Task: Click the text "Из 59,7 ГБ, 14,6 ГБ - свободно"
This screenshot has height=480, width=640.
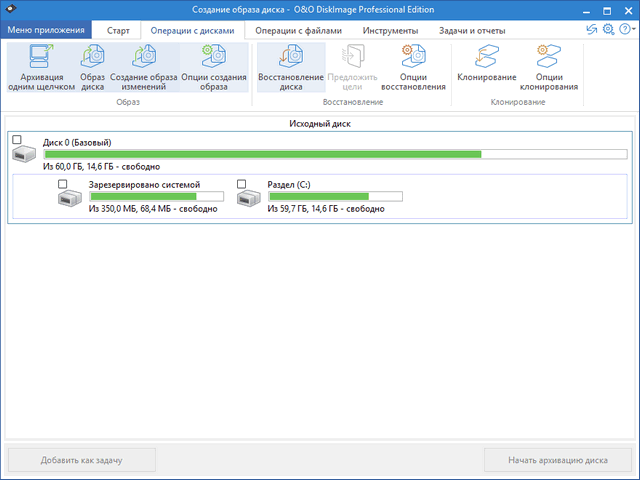Action: coord(326,209)
